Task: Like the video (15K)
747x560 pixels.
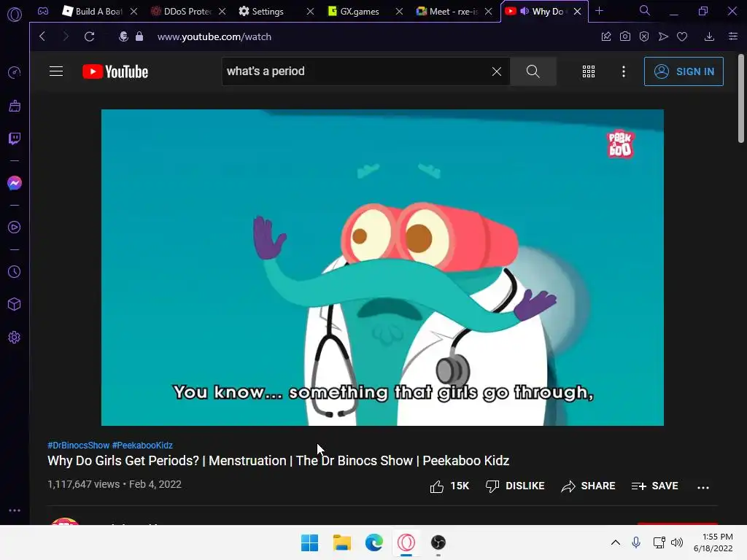Action: [449, 486]
